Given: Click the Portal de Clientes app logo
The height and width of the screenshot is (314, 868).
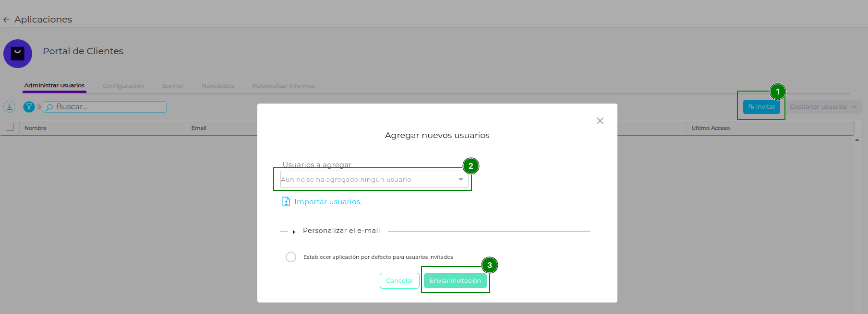Looking at the screenshot, I should tap(18, 54).
